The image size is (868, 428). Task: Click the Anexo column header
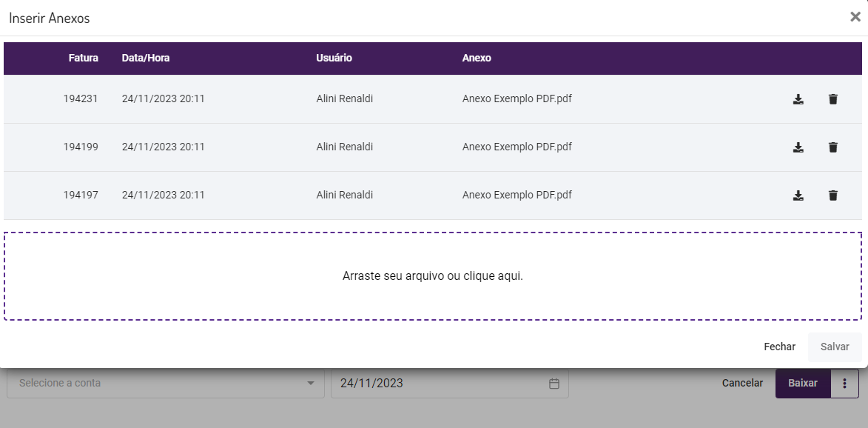point(477,58)
